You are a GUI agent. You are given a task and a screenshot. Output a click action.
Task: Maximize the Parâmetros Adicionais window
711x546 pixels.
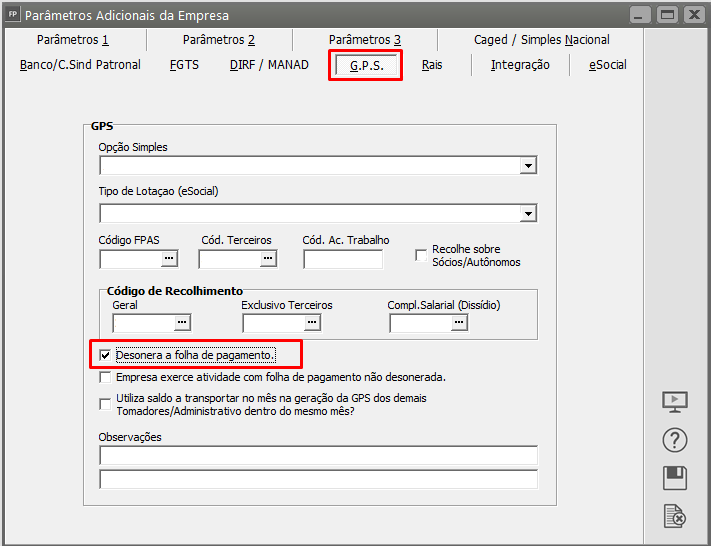(x=667, y=15)
